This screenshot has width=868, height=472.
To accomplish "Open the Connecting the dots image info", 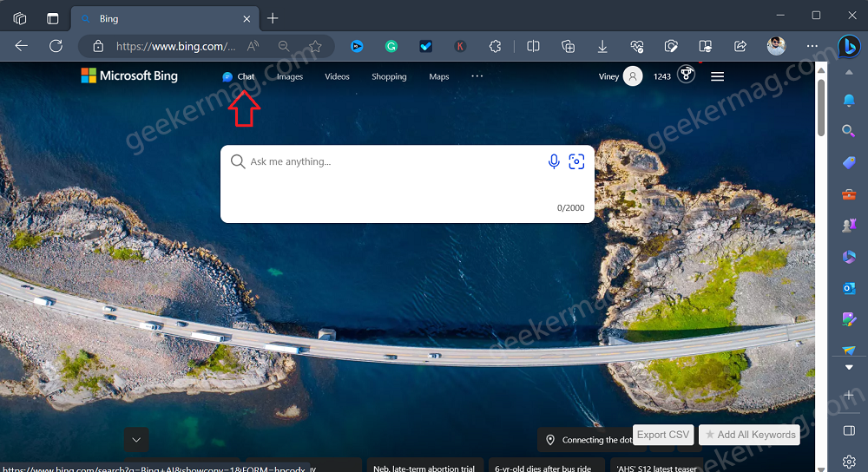I will point(588,440).
